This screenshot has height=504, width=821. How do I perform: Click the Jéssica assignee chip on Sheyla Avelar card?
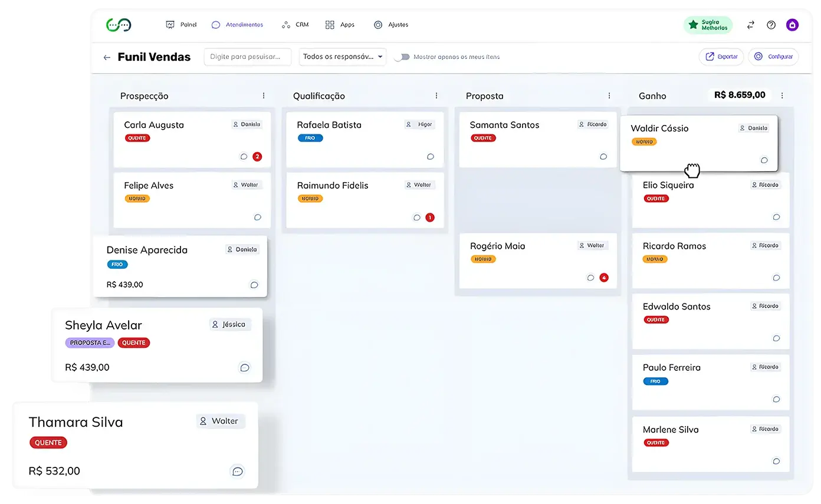[x=230, y=324]
